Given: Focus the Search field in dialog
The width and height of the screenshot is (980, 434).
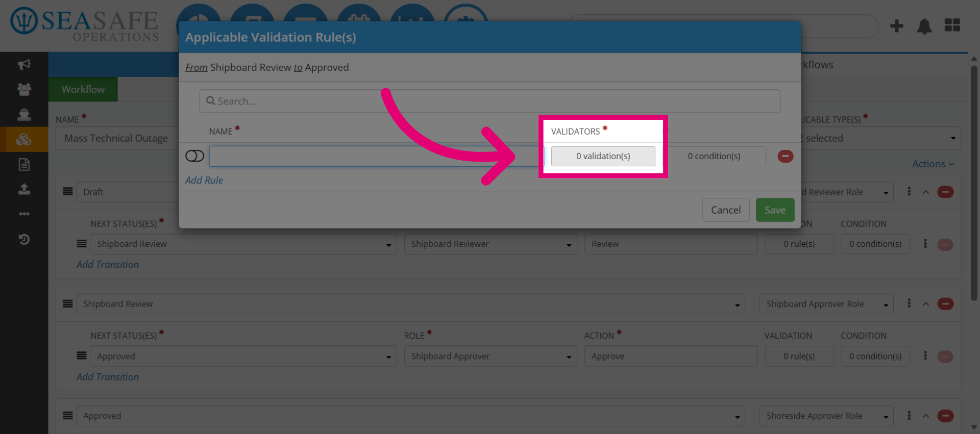Looking at the screenshot, I should point(489,101).
